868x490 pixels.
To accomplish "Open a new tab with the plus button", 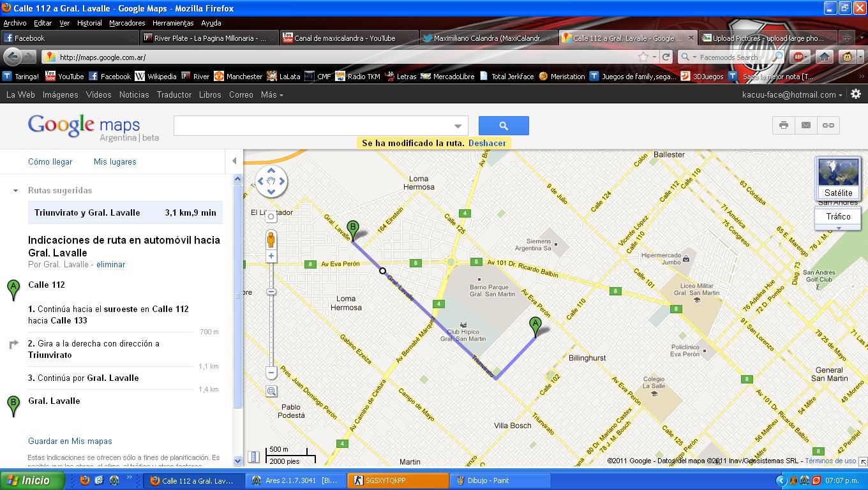I will pos(846,38).
